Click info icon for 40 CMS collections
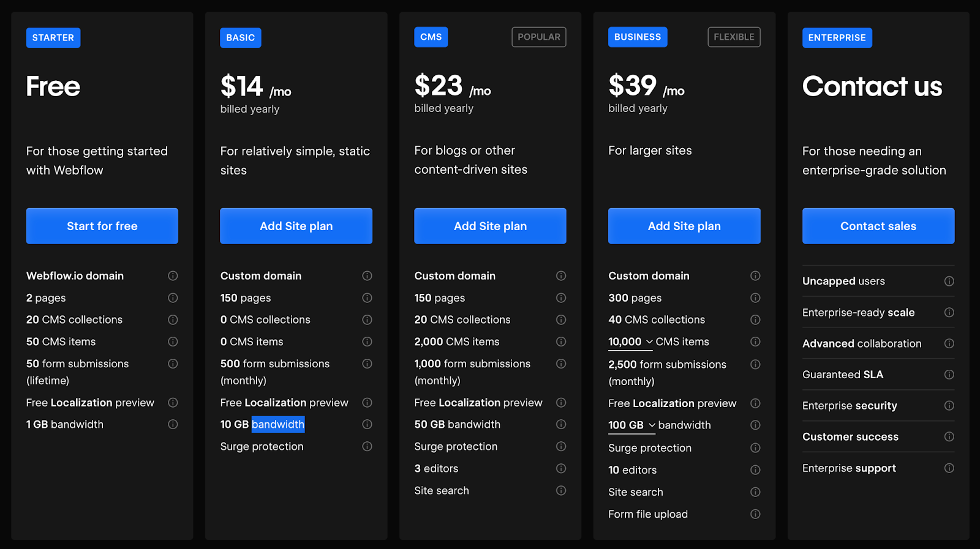Image resolution: width=980 pixels, height=549 pixels. (x=755, y=319)
